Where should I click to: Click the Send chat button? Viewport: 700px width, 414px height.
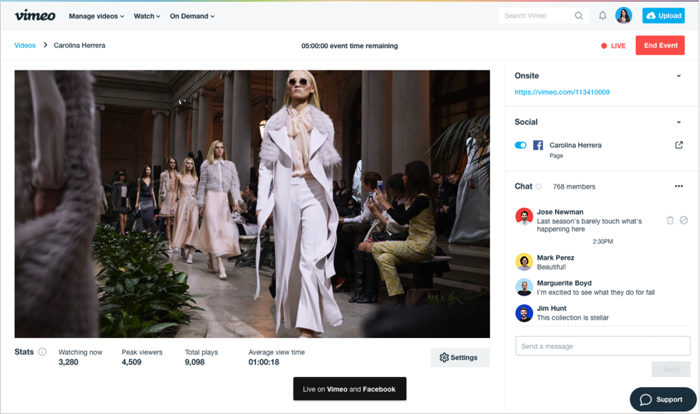coord(671,369)
